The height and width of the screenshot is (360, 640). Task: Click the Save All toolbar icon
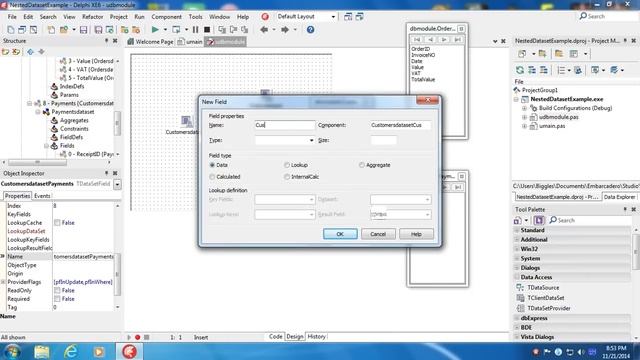(98, 30)
